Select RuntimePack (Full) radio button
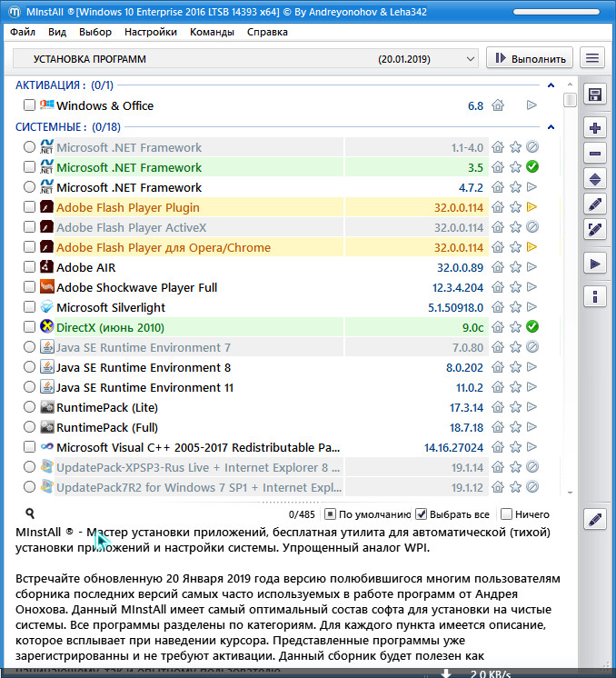 (x=29, y=427)
